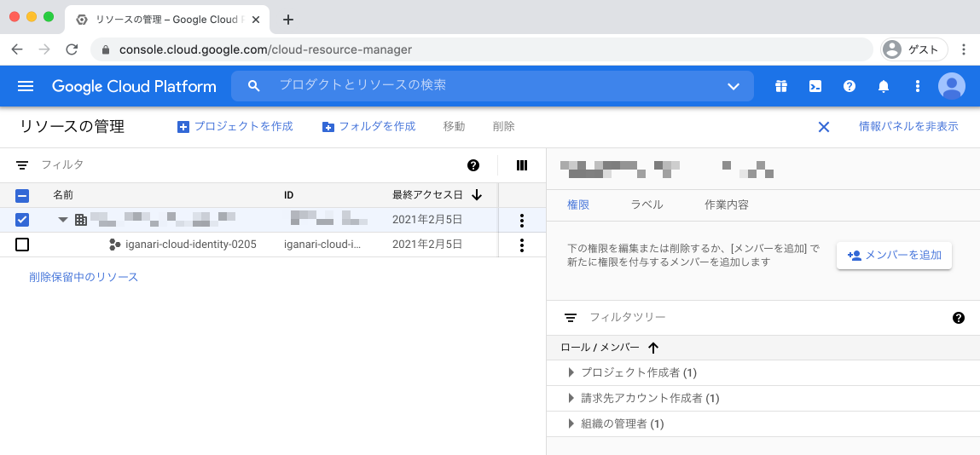
Task: Click the filter tree icon in permissions panel
Action: point(570,318)
